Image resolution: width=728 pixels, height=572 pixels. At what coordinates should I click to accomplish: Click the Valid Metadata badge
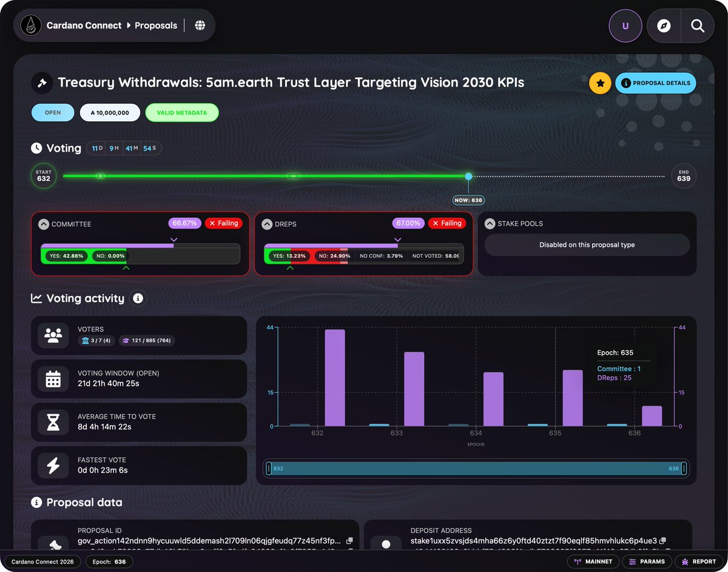coord(182,113)
